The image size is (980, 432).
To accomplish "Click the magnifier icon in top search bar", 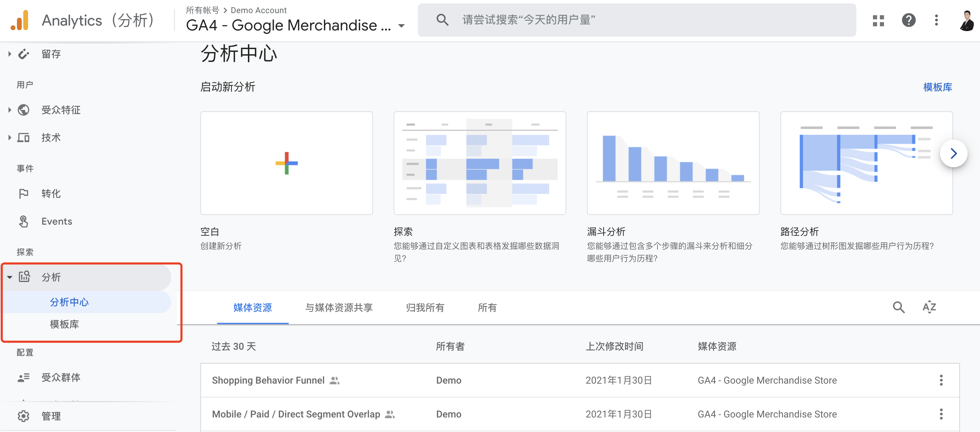I will (x=442, y=20).
